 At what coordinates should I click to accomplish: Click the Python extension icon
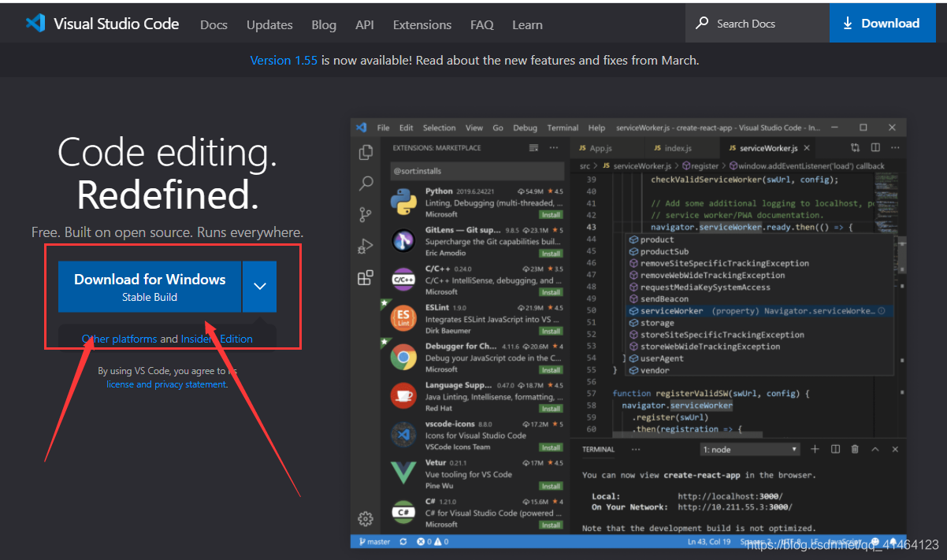pos(403,202)
